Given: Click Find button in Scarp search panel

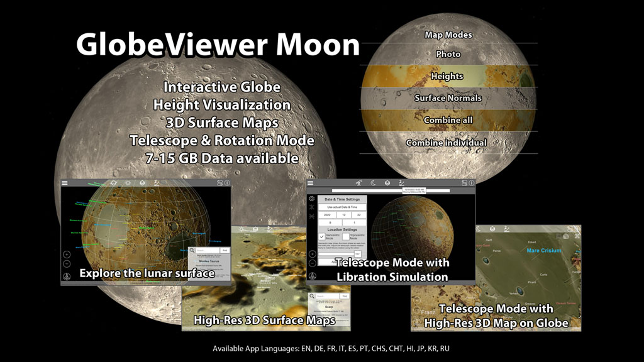Looking at the screenshot, I should click(345, 297).
